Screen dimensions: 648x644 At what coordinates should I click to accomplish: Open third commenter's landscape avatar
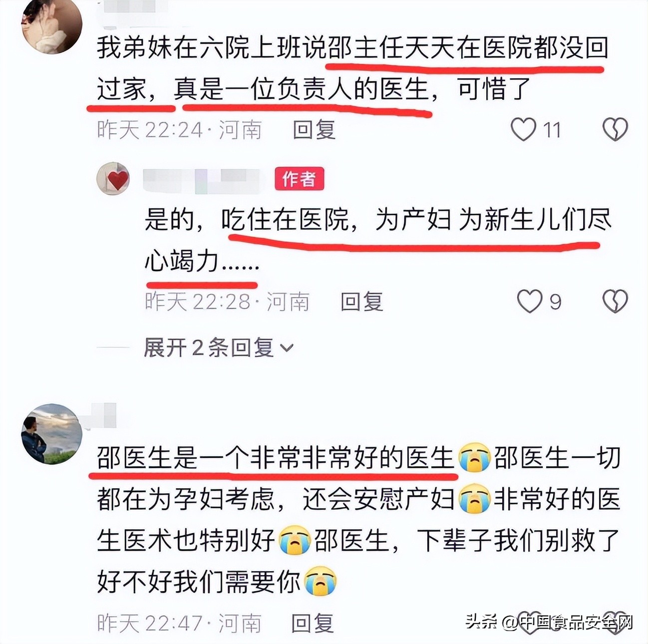coord(52,434)
